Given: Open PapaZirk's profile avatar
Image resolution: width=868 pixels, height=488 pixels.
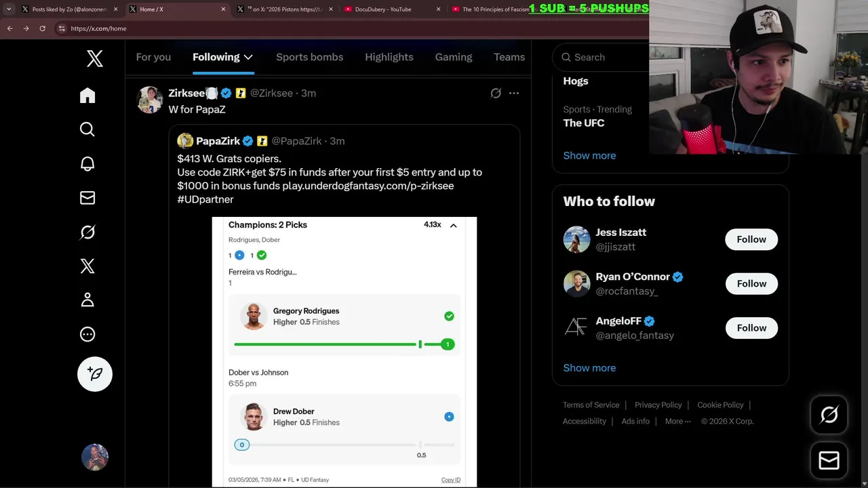Looking at the screenshot, I should tap(185, 141).
